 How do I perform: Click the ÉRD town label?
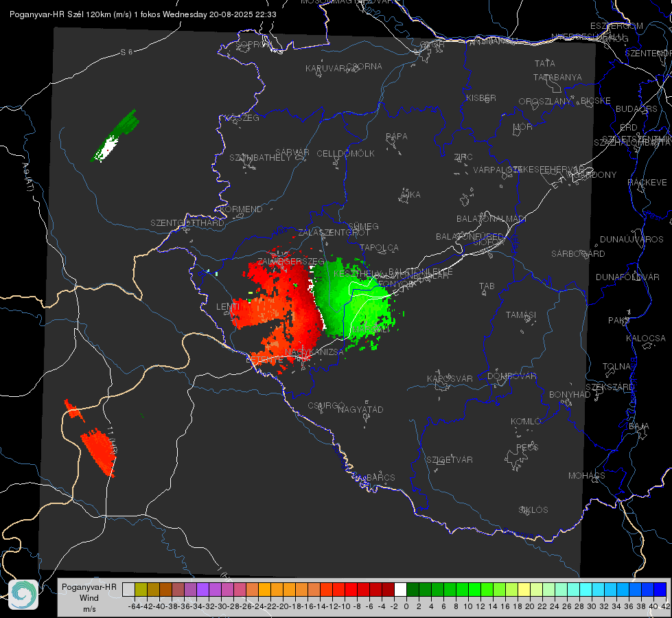[629, 128]
